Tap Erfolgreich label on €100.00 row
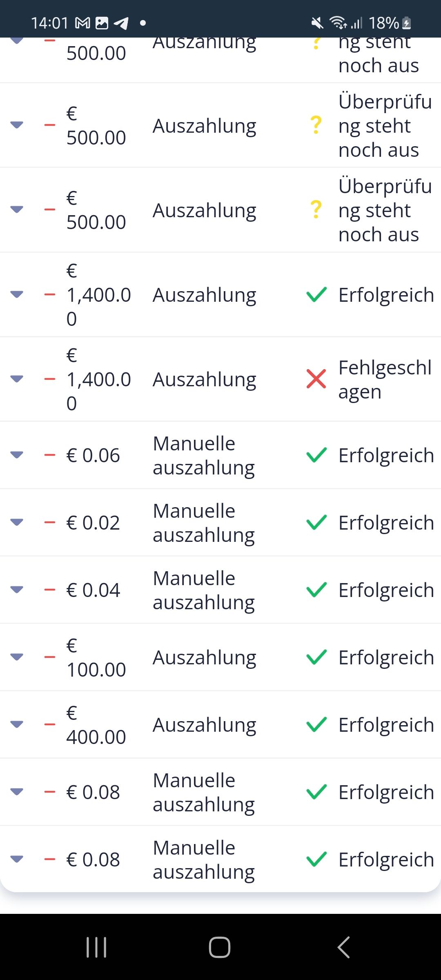Viewport: 441px width, 980px height. pos(386,657)
